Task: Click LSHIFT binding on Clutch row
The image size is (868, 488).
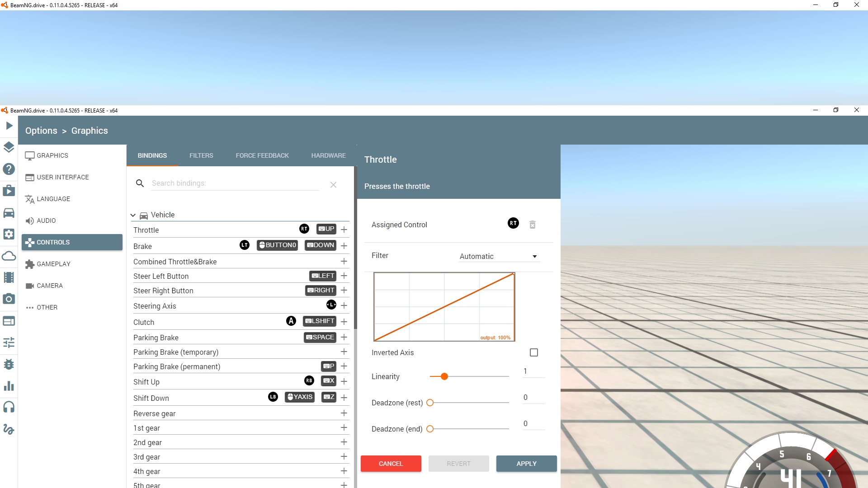Action: point(320,321)
